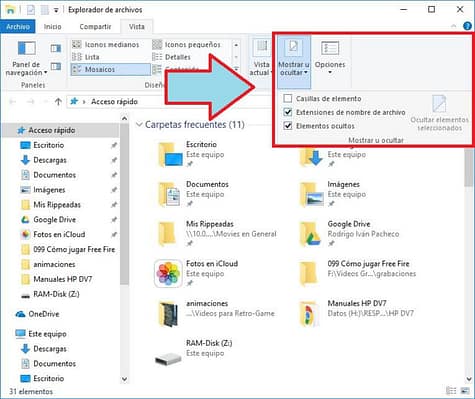Switch to large icons view in status bar
This screenshot has height=399, width=475.
tap(465, 391)
